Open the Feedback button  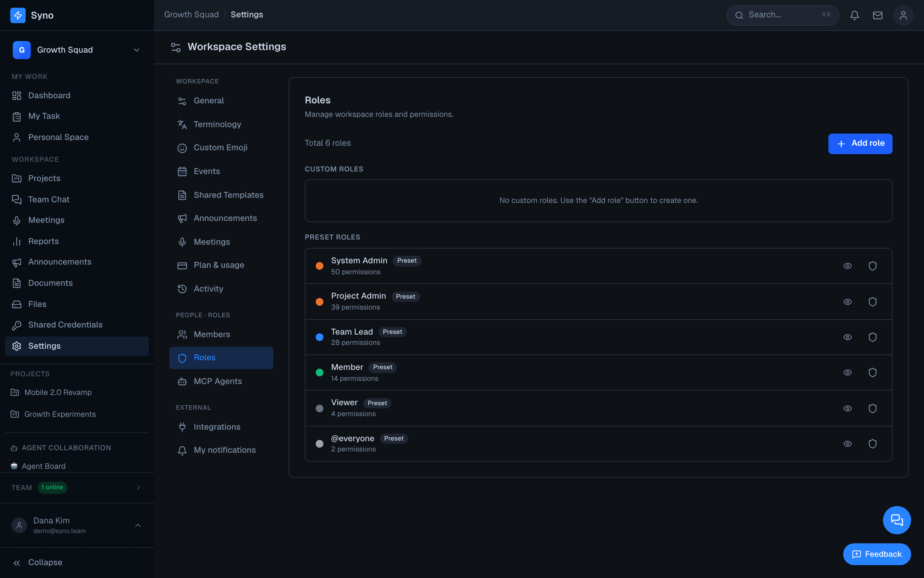877,554
